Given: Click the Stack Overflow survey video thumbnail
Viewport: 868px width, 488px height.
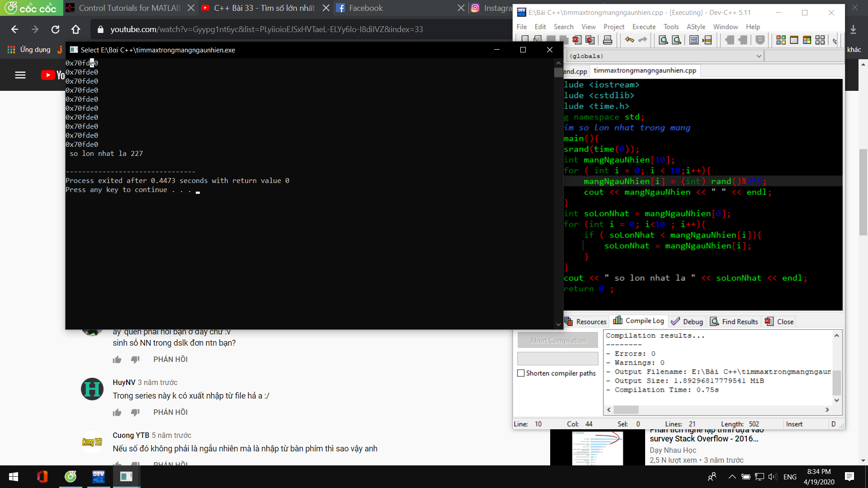Looking at the screenshot, I should [598, 447].
